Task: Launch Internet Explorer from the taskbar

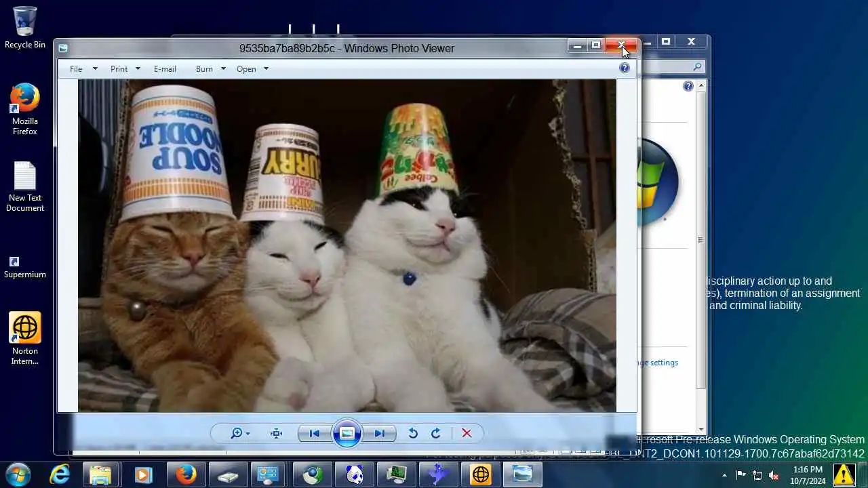Action: point(60,474)
